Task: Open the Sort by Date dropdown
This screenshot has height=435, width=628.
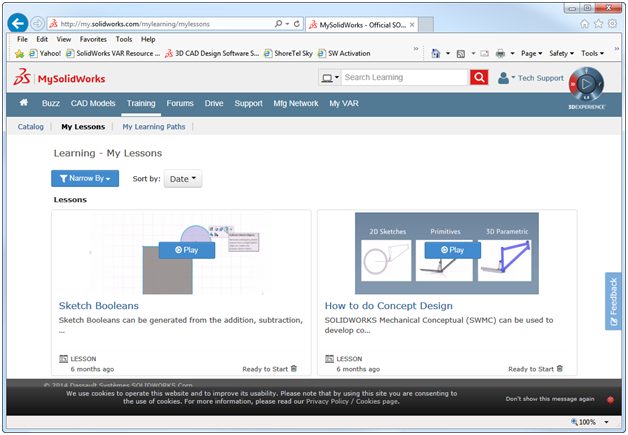Action: 183,179
